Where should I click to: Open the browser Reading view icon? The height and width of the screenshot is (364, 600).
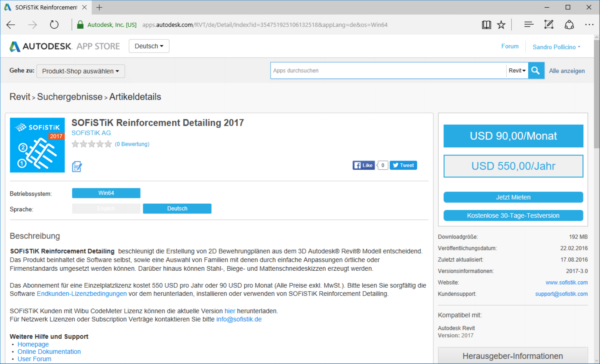[x=486, y=25]
